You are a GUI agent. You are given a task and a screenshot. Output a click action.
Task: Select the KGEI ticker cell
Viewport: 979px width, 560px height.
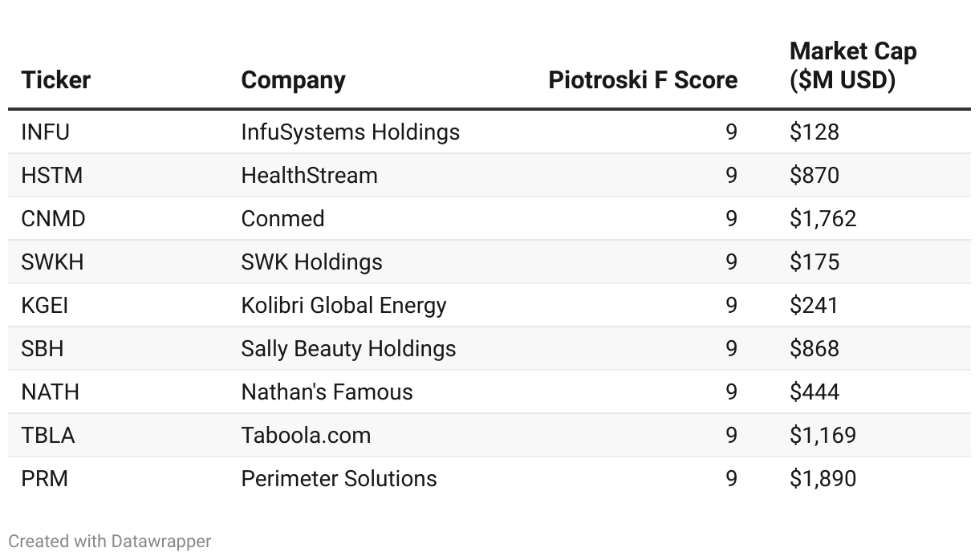point(45,305)
